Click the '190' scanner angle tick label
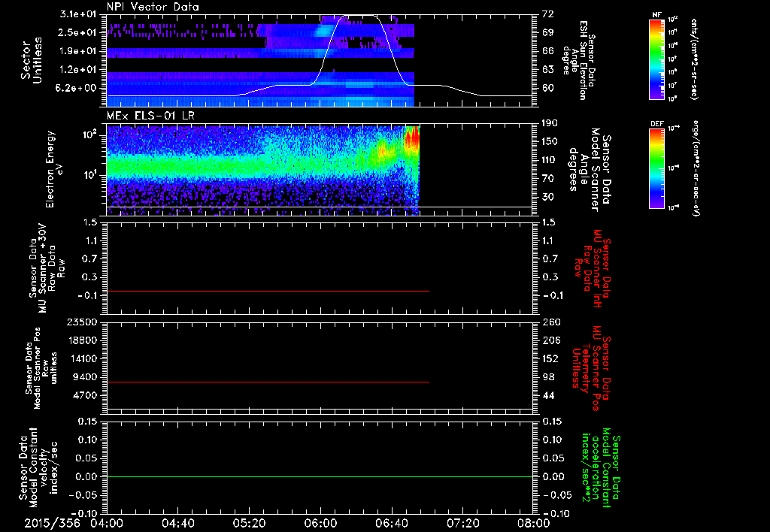This screenshot has width=770, height=532. click(550, 123)
